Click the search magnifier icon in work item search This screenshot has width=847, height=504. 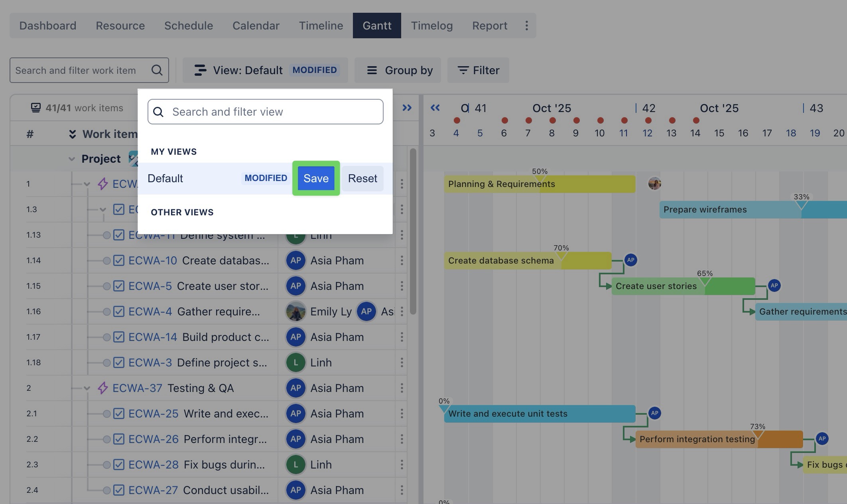pos(157,70)
